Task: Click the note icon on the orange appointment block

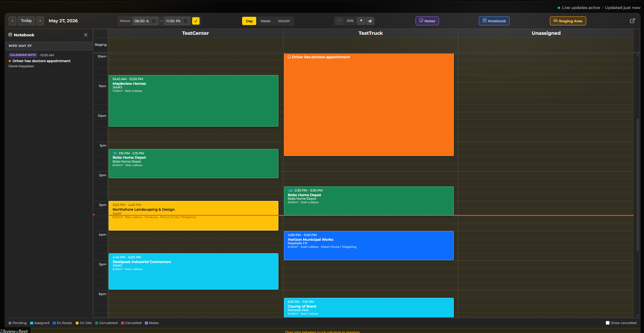Action: point(289,57)
